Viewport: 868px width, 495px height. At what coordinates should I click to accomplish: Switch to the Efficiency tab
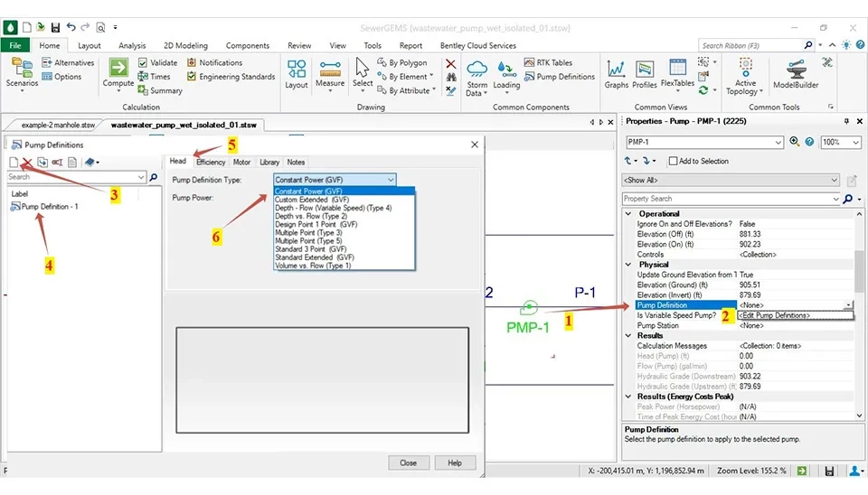tap(211, 162)
